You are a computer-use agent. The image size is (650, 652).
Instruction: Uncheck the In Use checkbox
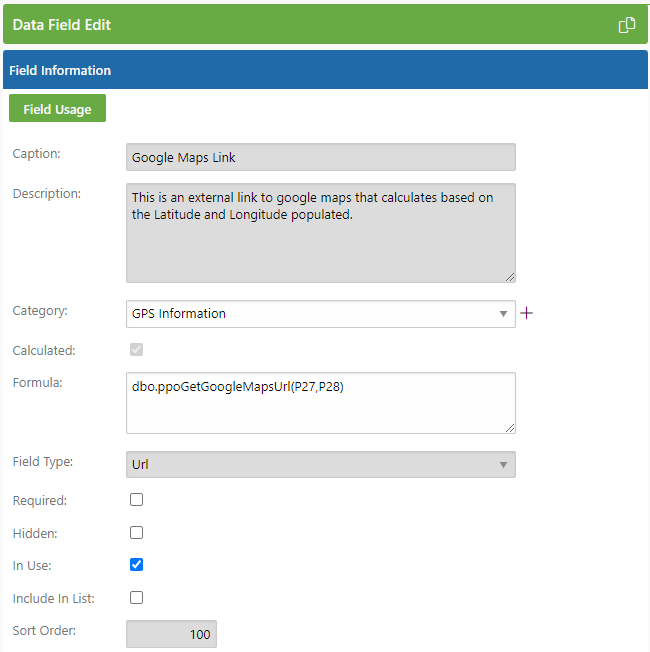click(136, 565)
